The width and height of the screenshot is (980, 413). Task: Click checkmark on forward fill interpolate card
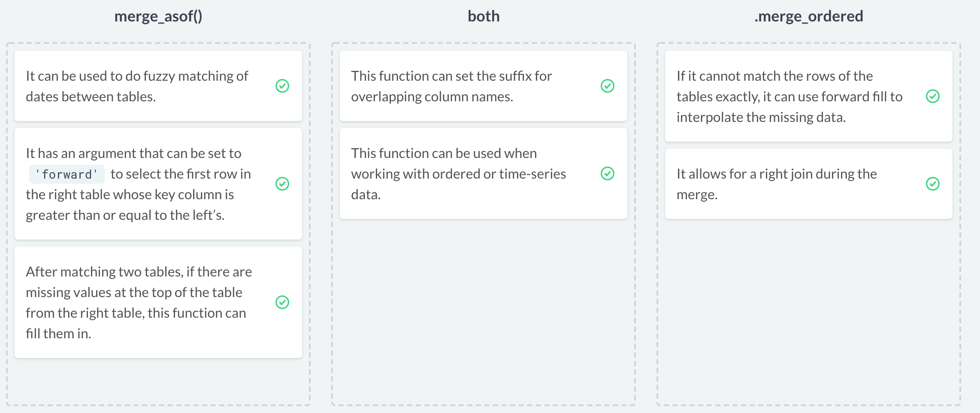[x=932, y=96]
